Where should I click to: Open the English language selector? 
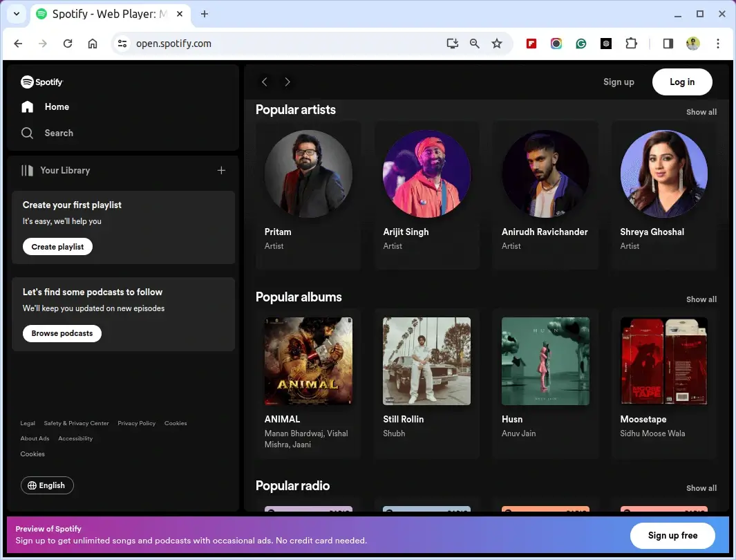click(47, 485)
